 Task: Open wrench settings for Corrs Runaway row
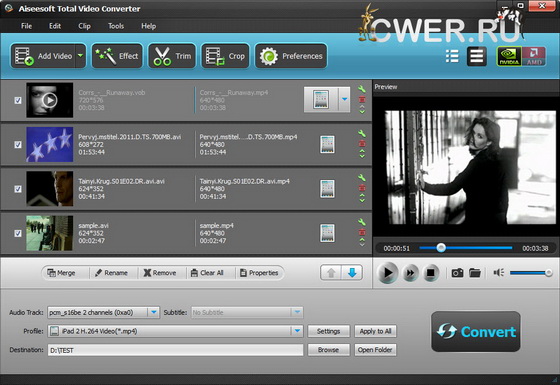click(362, 89)
